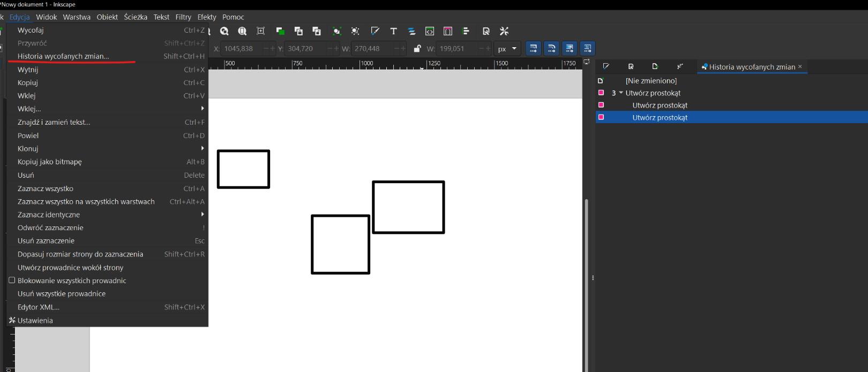The height and width of the screenshot is (372, 868).
Task: Select the [Nie zmieniono] history entry
Action: click(651, 81)
